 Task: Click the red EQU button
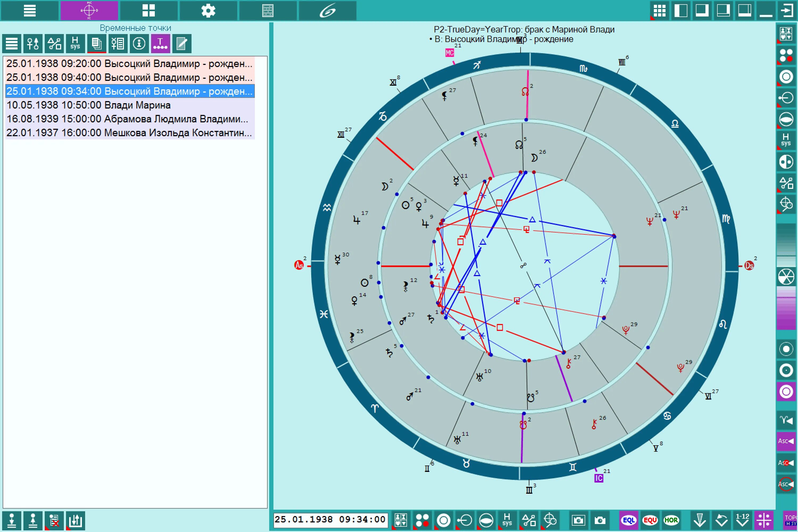tap(650, 520)
